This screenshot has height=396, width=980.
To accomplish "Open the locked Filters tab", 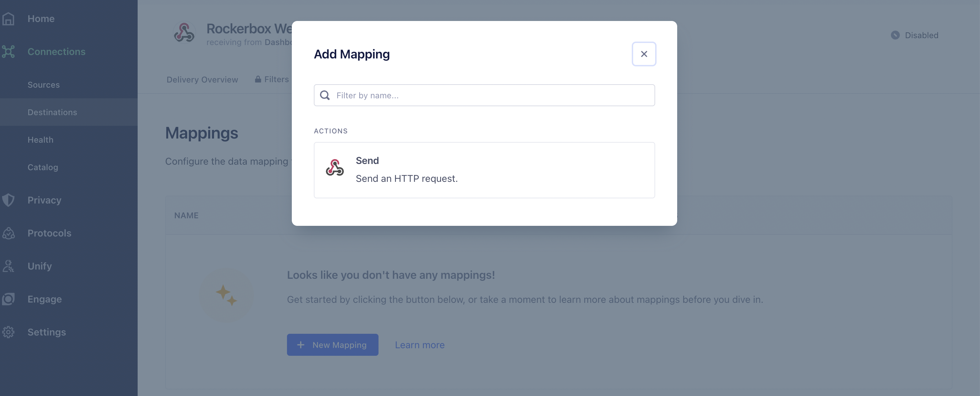I will click(273, 79).
